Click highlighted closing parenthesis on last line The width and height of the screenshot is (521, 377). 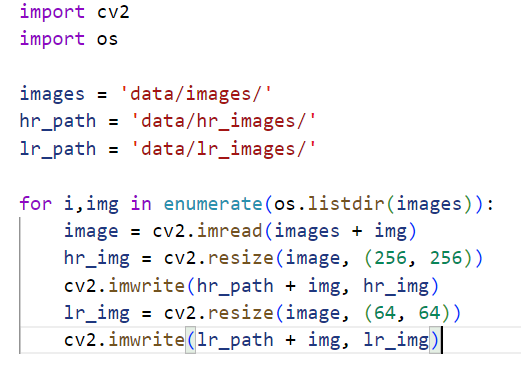click(435, 340)
